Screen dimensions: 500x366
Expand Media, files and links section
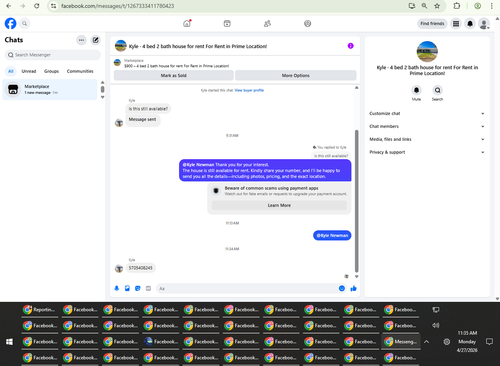427,139
